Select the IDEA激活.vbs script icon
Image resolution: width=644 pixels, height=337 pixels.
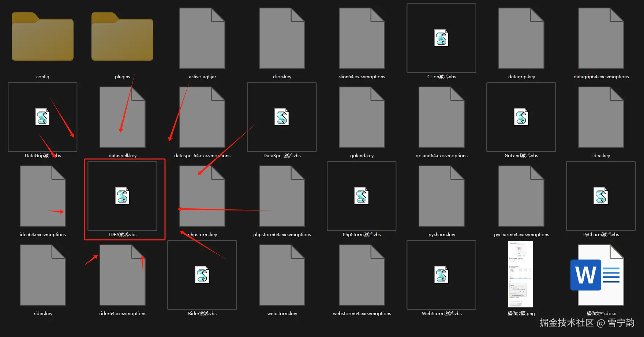pos(122,196)
